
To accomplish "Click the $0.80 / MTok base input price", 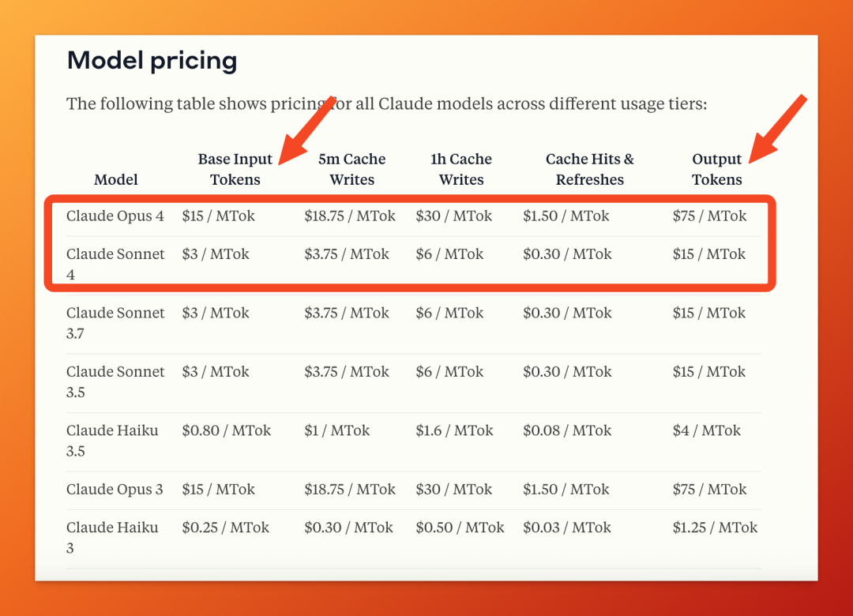I will 227,430.
